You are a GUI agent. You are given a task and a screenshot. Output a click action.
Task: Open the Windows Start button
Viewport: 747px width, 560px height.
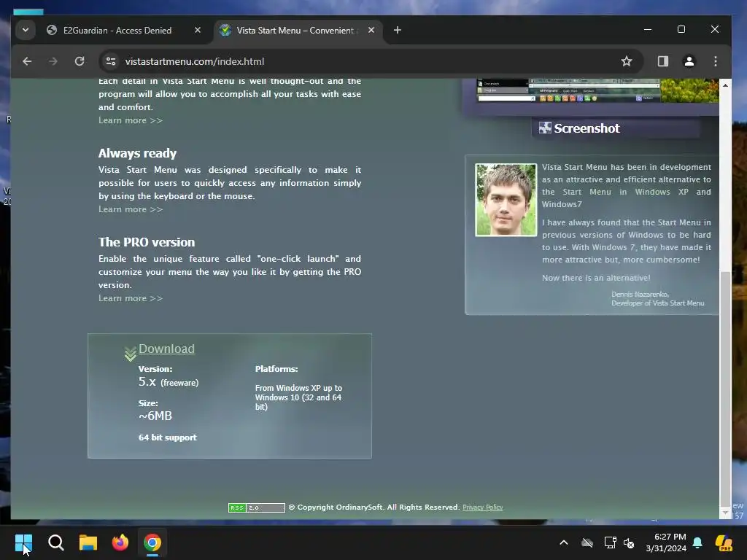pyautogui.click(x=23, y=542)
